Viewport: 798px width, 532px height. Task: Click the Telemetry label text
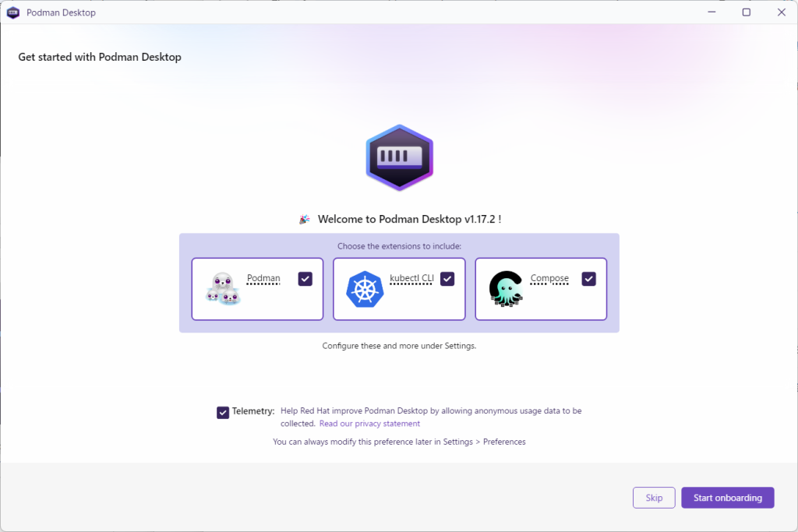pyautogui.click(x=253, y=411)
